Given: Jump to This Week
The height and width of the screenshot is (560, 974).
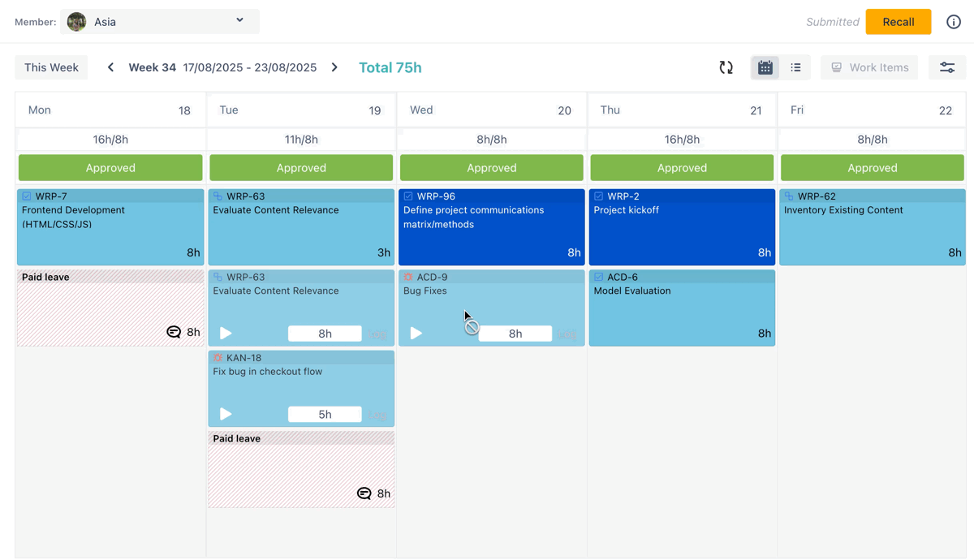Looking at the screenshot, I should coord(51,67).
